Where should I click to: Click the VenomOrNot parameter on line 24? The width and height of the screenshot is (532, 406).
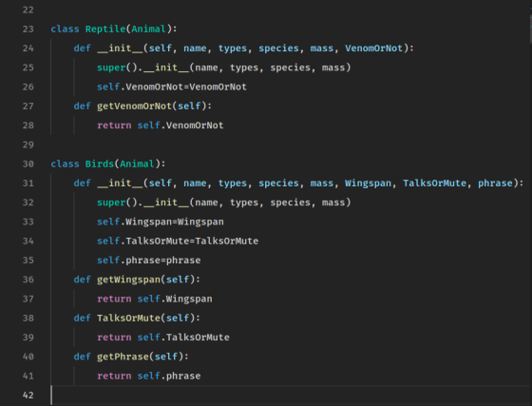click(374, 48)
